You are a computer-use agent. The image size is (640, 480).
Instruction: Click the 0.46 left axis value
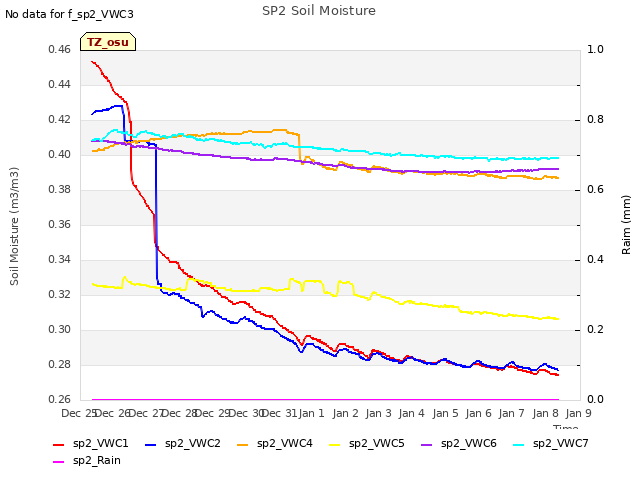60,49
